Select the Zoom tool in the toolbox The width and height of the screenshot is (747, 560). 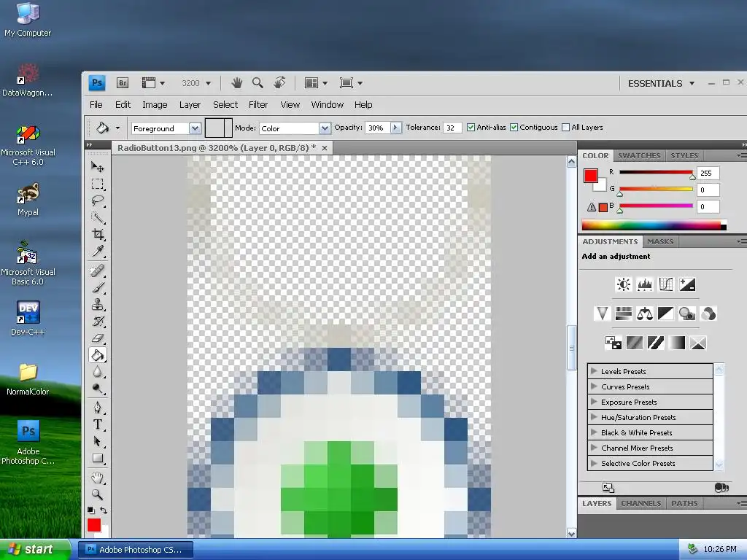(98, 494)
